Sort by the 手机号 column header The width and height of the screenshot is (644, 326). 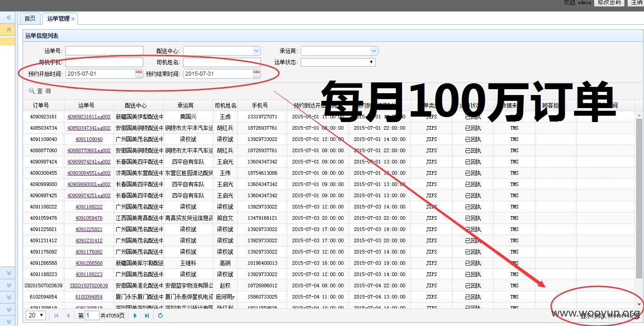(x=262, y=105)
